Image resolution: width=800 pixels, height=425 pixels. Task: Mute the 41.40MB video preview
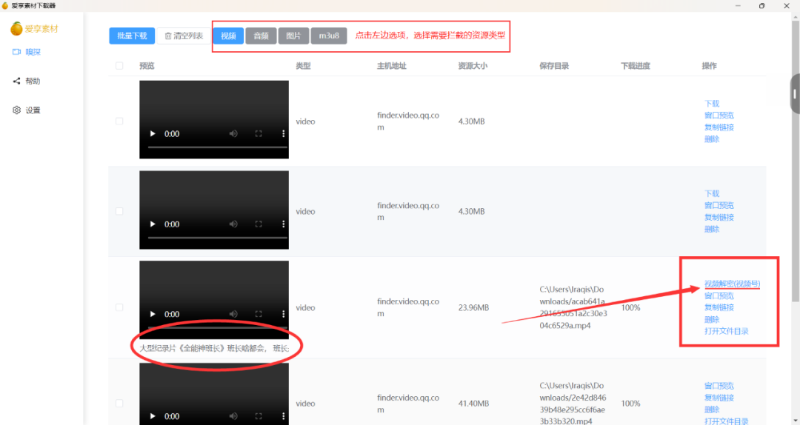tap(233, 416)
